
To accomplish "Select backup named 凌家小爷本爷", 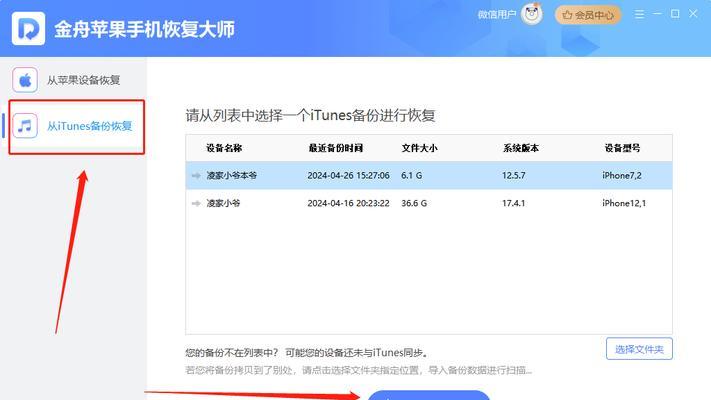I will coord(232,176).
